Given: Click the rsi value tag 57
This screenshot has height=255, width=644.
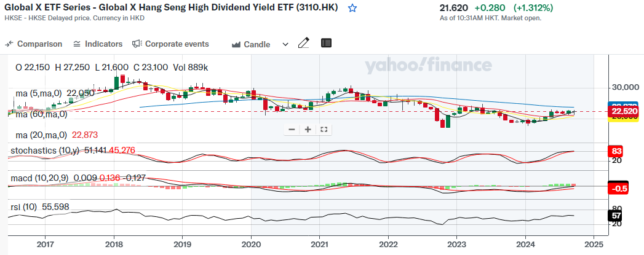Looking at the screenshot, I should (x=616, y=216).
